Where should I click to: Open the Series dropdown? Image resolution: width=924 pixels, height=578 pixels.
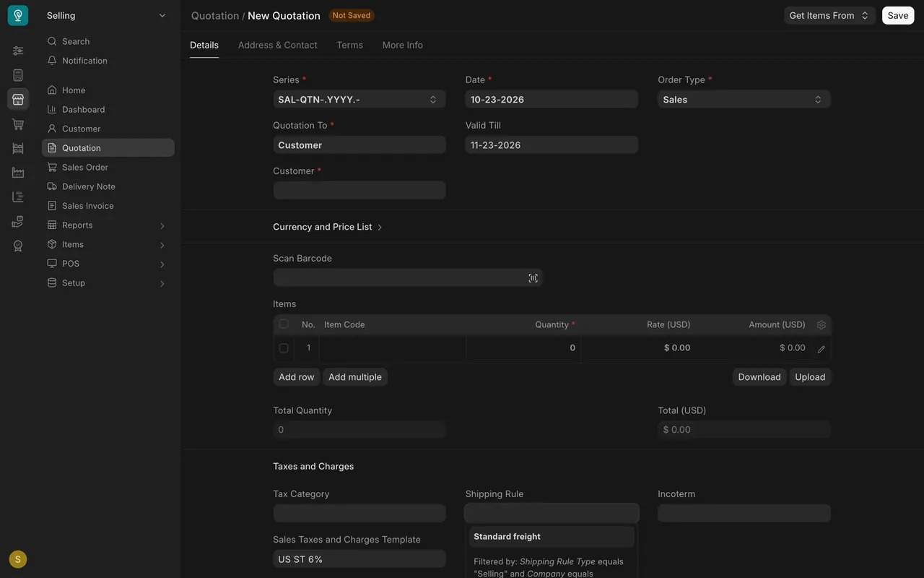tap(359, 100)
